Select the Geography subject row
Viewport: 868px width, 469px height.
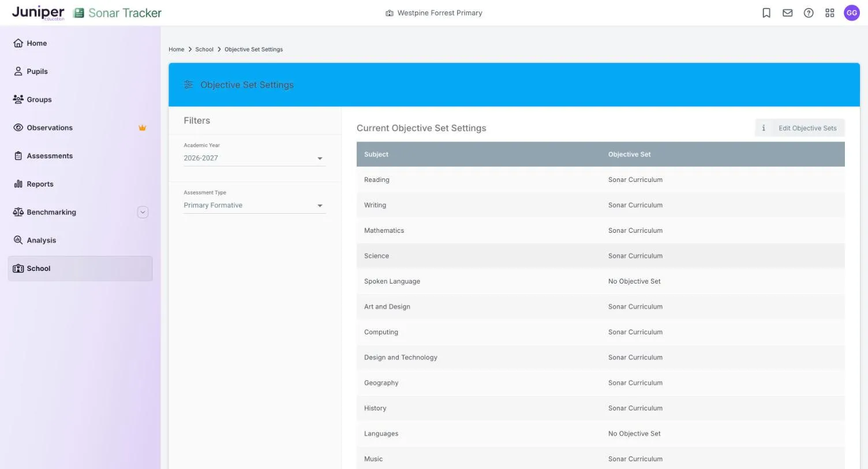tap(601, 383)
